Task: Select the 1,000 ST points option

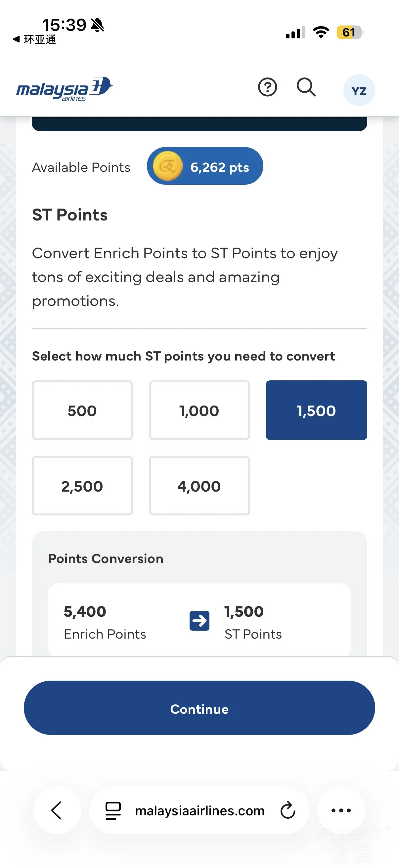Action: [199, 410]
